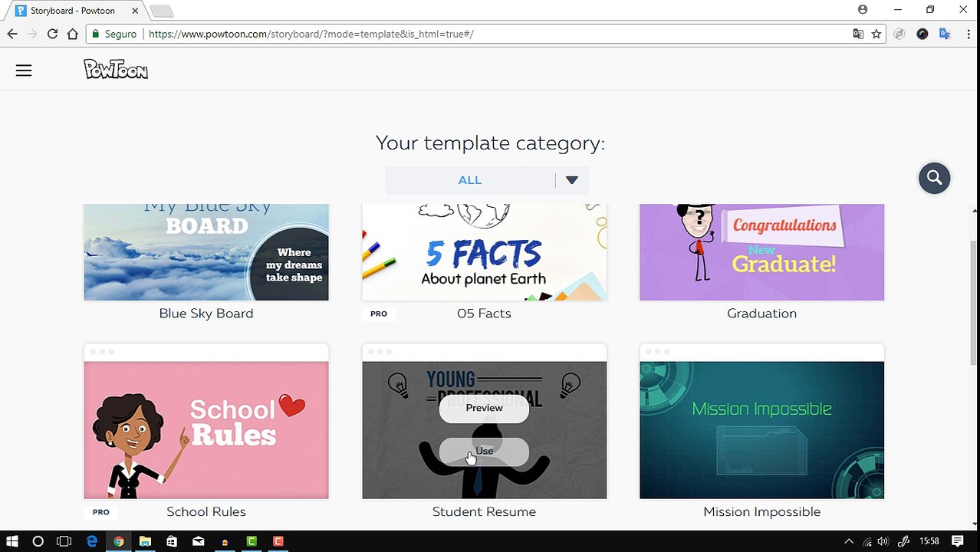Click the Mission Impossible title text
Image resolution: width=980 pixels, height=552 pixels.
[761, 511]
